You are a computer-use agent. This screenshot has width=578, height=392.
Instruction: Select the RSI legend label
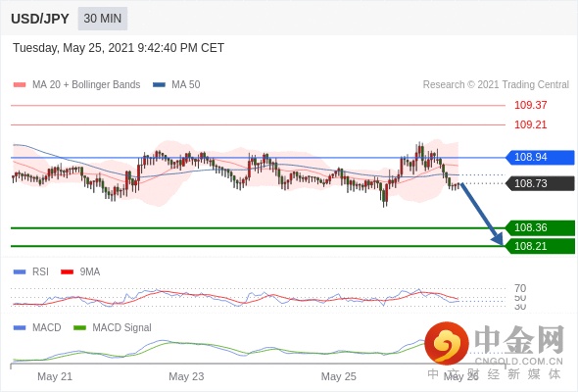40,272
